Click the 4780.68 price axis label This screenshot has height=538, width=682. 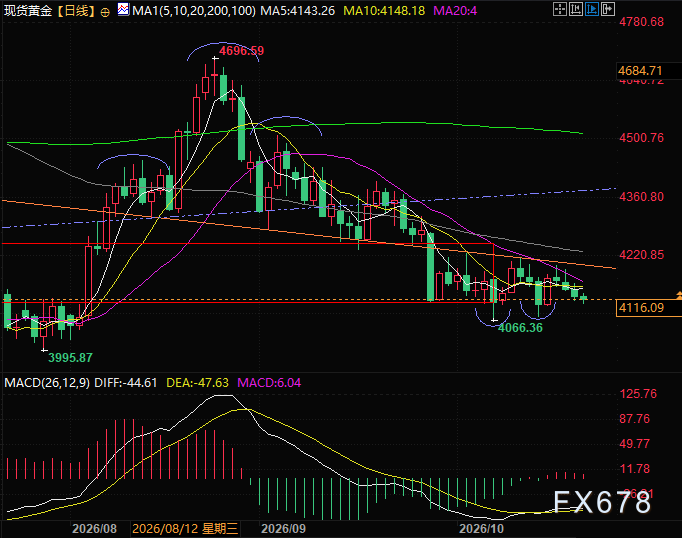[642, 22]
